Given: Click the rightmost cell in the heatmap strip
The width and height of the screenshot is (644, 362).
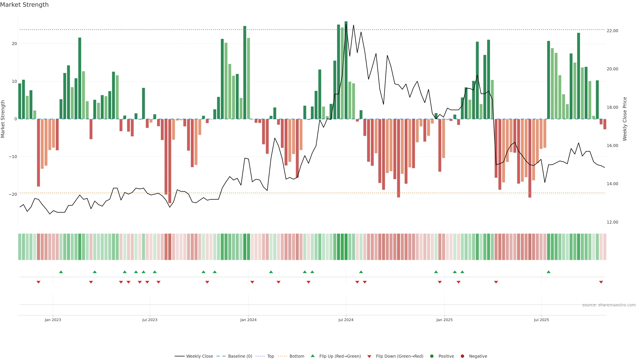Looking at the screenshot, I should point(604,247).
